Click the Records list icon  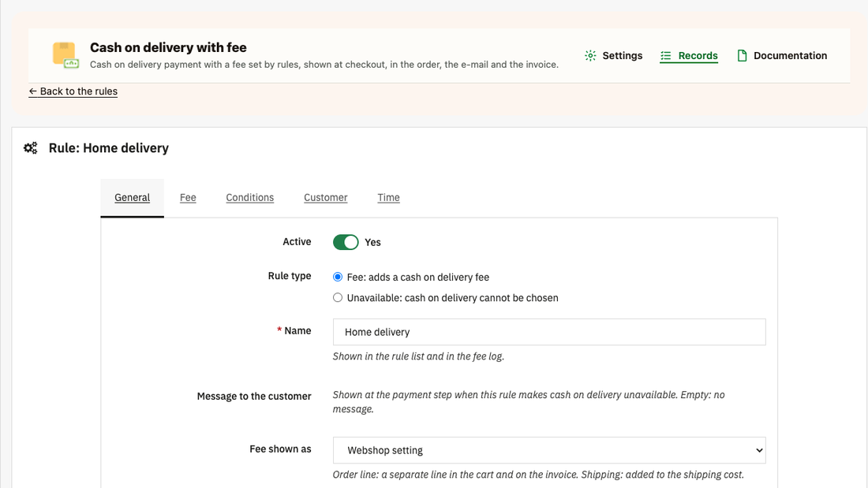[x=666, y=55]
